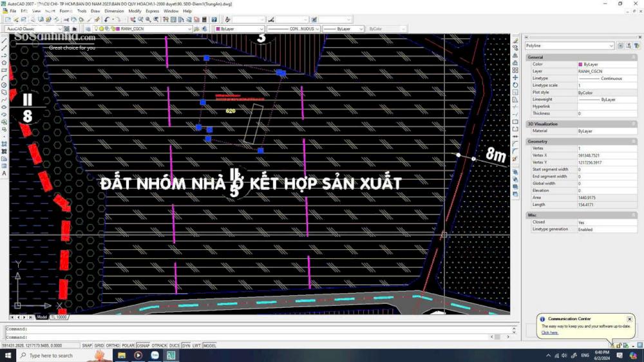This screenshot has height=362, width=644.
Task: Select the Multiline Text tool
Action: click(5, 173)
